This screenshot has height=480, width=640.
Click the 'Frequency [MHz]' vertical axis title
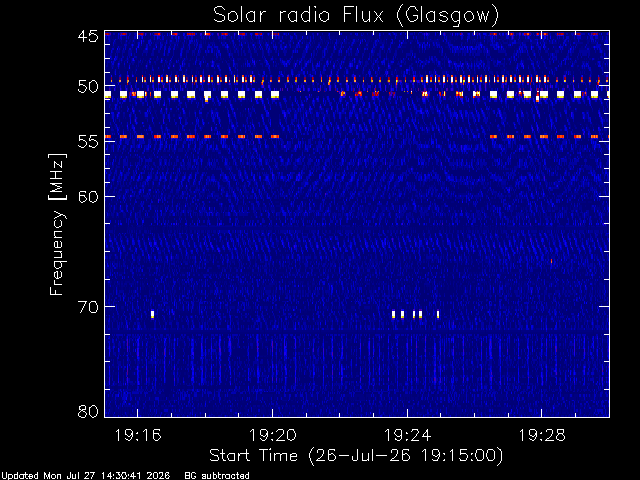coord(57,224)
